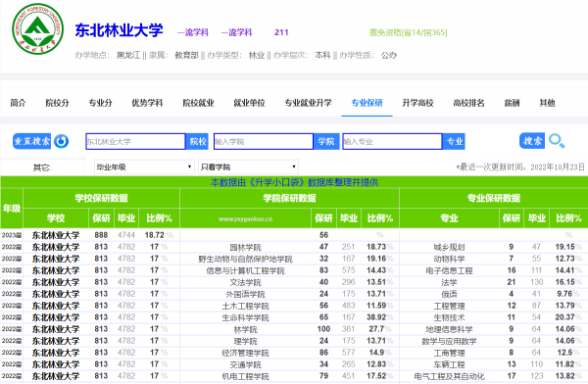Click the magnifying glass search icon
This screenshot has height=384, width=588.
tap(557, 141)
